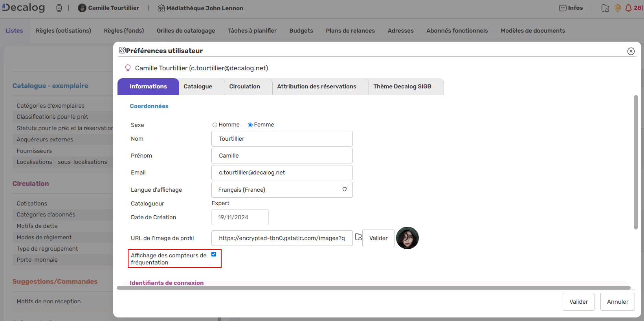Click Camille Tourtillier avatar in top bar

pyautogui.click(x=82, y=8)
